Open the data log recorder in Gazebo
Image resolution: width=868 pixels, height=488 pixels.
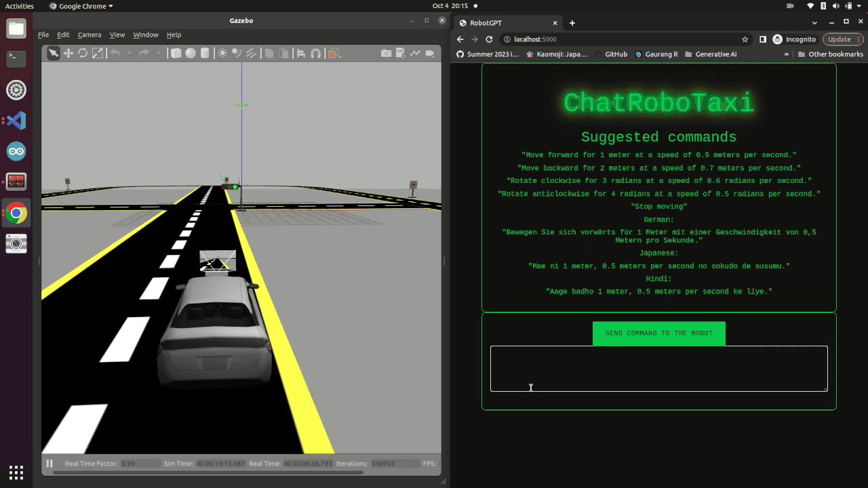401,54
